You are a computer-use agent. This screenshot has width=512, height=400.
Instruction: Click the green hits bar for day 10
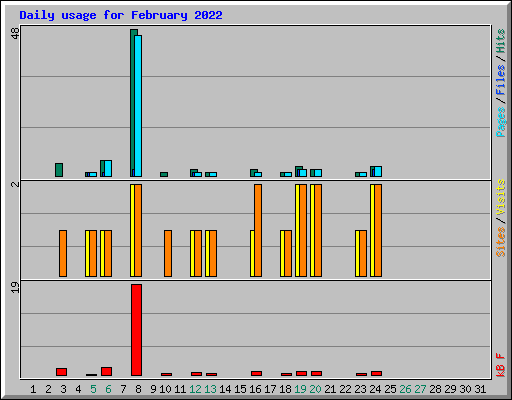tap(164, 174)
